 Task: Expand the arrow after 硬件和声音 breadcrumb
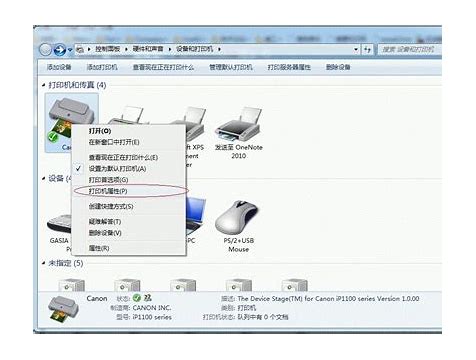click(170, 49)
